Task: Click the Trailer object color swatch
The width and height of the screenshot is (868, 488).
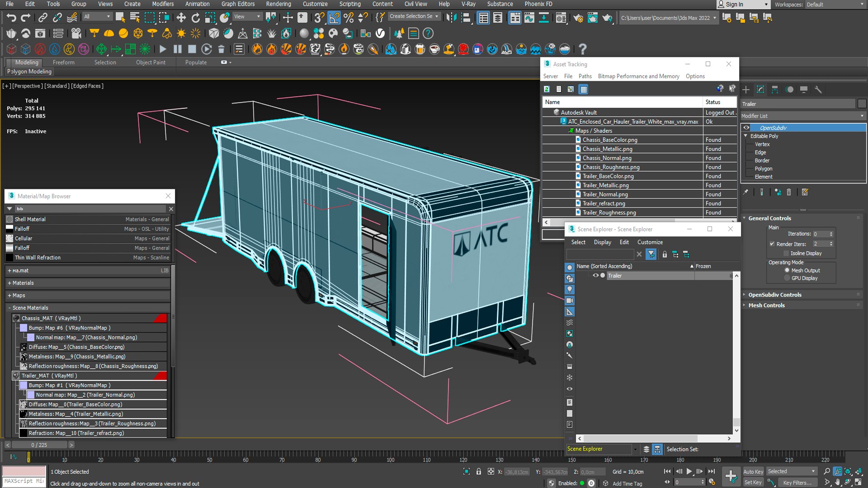Action: (x=862, y=104)
